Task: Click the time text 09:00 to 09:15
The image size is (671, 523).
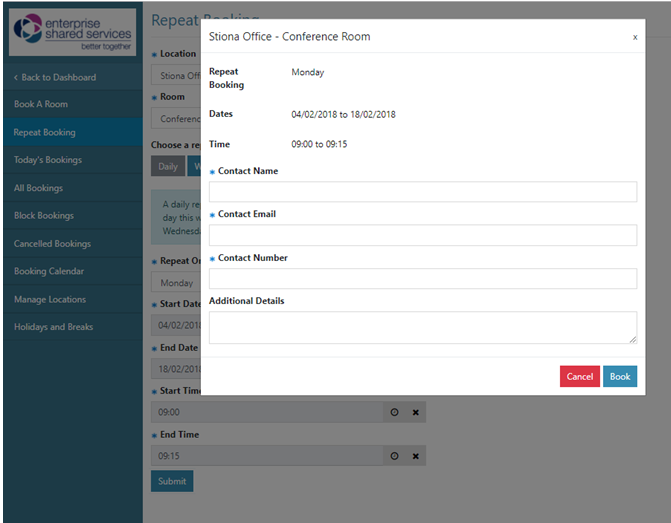Action: 319,144
